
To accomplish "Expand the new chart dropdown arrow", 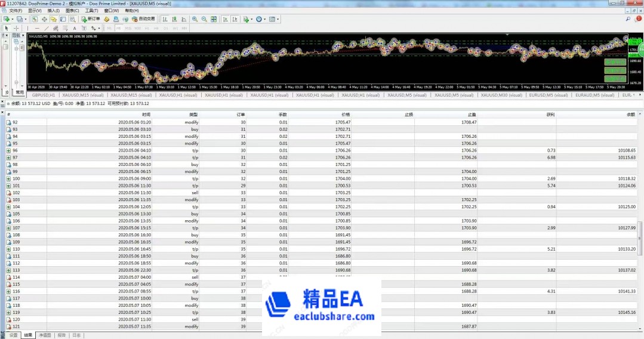I will tap(12, 19).
